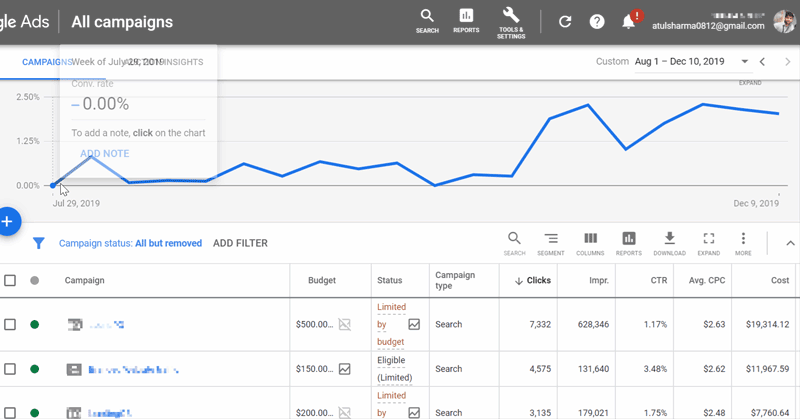Click the refresh icon in header
The image size is (800, 419).
(x=565, y=22)
